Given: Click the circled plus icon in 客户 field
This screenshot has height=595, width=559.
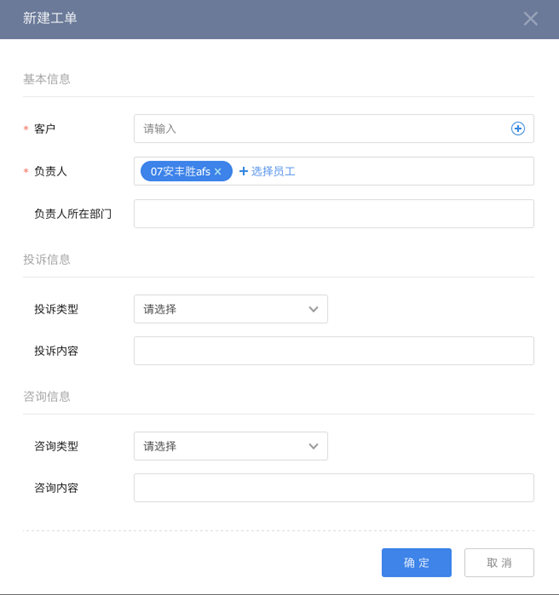Looking at the screenshot, I should click(x=518, y=129).
